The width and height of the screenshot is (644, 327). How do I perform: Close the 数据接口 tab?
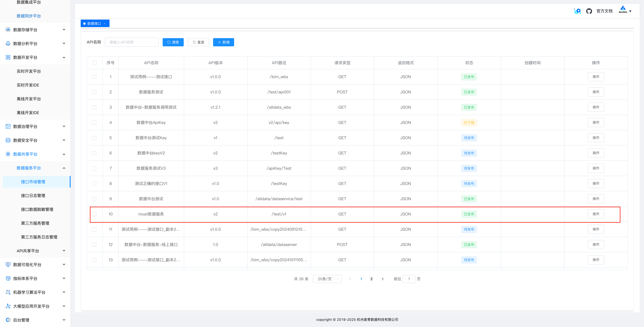tap(104, 24)
